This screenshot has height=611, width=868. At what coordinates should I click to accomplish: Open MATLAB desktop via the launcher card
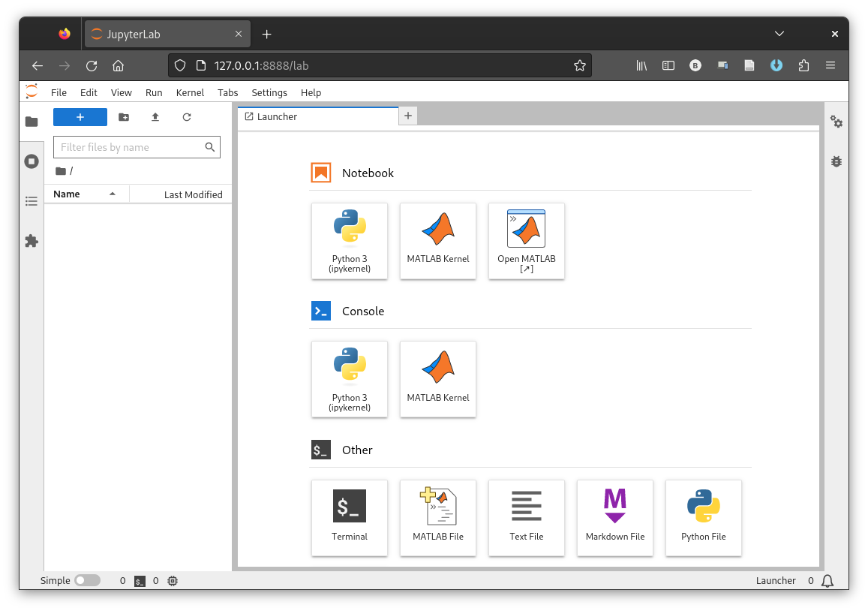pos(526,241)
